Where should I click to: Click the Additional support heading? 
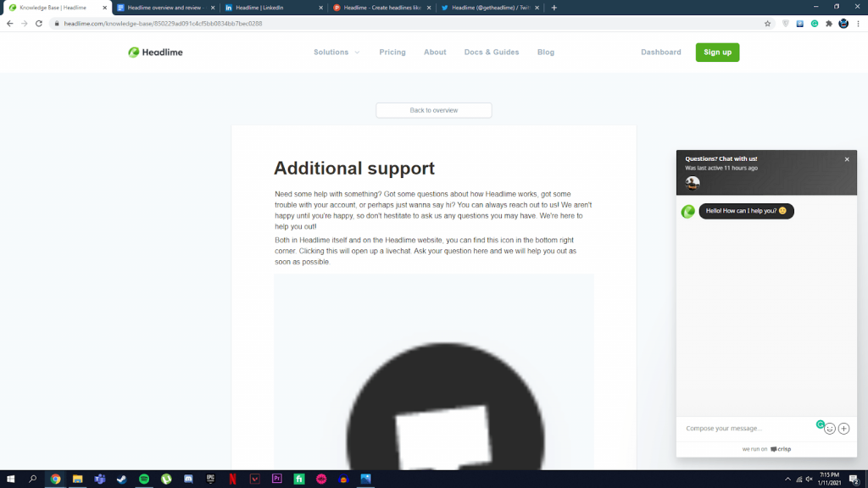pos(354,169)
